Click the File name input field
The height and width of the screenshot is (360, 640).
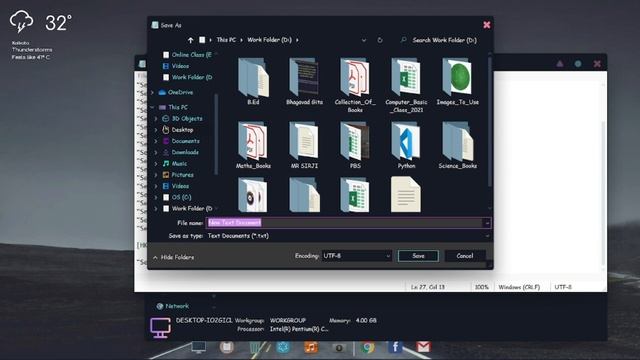[x=345, y=223]
